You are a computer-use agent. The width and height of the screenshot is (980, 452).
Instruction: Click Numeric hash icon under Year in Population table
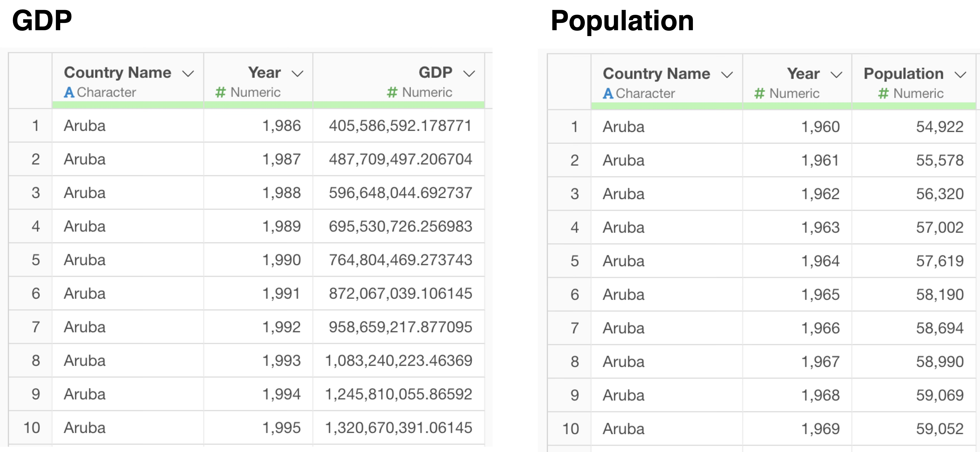pos(759,93)
